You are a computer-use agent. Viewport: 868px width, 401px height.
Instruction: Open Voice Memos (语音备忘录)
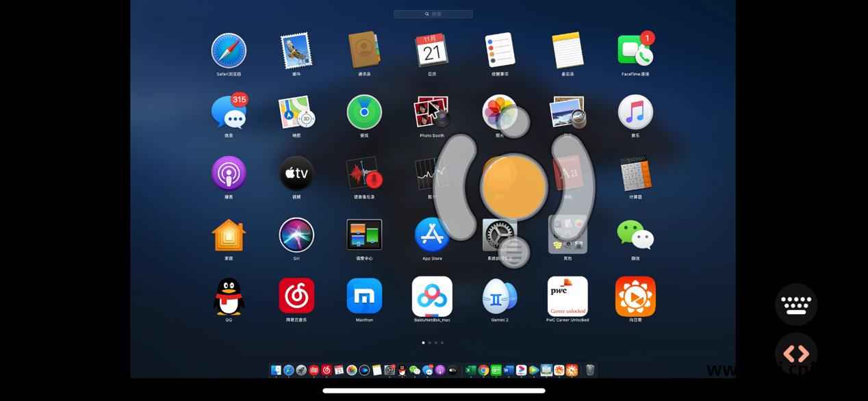point(364,173)
